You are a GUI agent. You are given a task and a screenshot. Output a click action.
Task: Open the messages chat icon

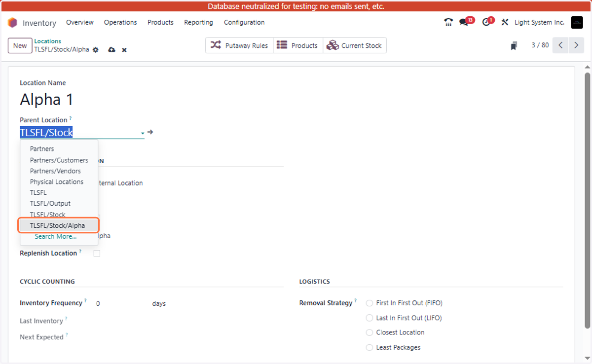(464, 22)
